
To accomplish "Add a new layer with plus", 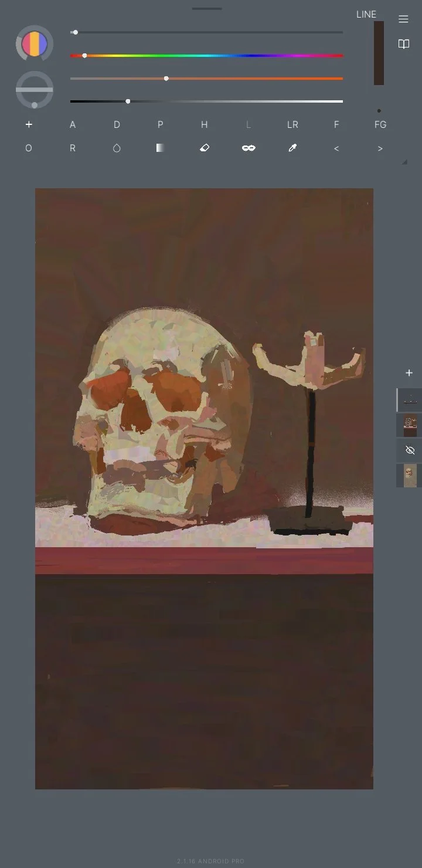I will click(x=409, y=373).
